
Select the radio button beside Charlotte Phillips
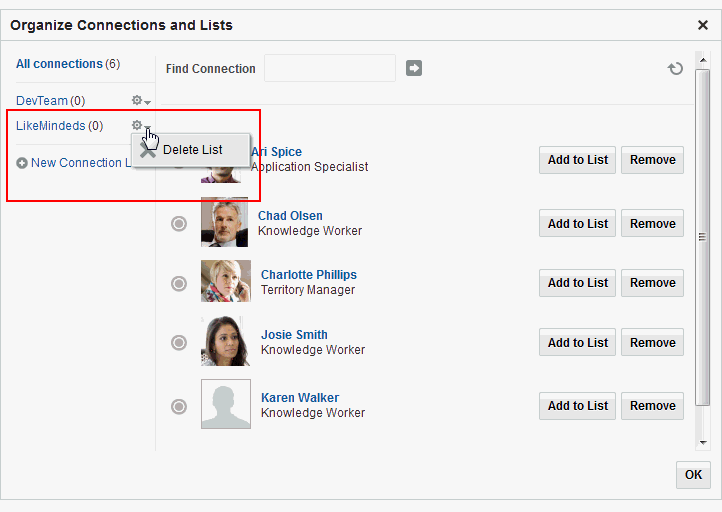[179, 283]
